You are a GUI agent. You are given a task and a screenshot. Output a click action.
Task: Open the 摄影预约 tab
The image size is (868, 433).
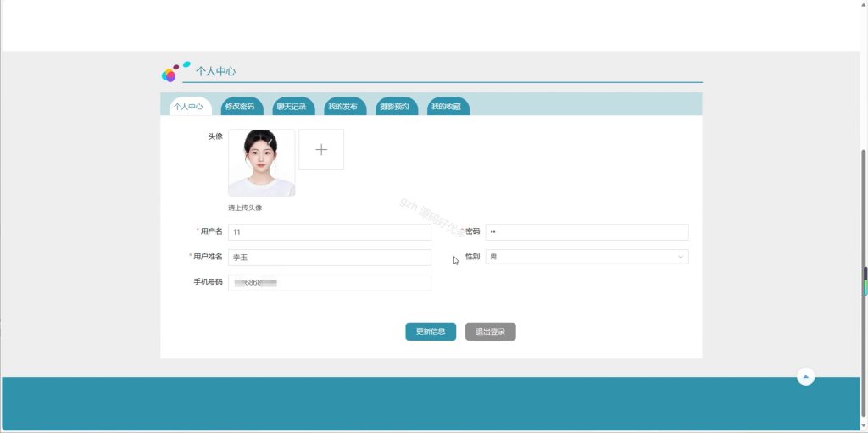pos(395,106)
